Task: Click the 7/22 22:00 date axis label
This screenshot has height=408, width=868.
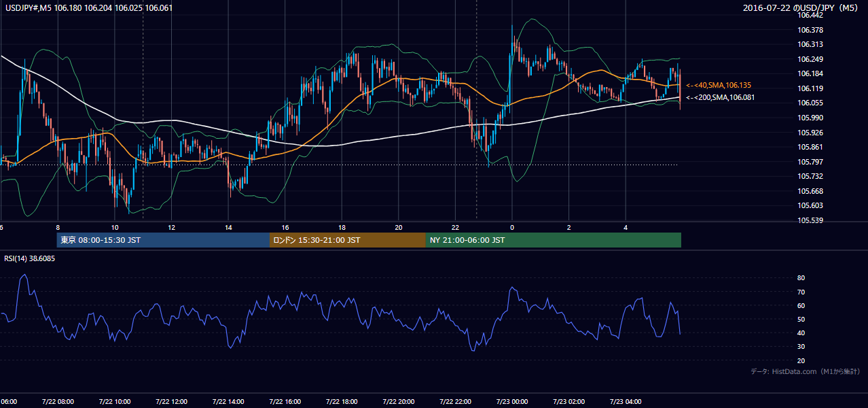Action: click(455, 402)
